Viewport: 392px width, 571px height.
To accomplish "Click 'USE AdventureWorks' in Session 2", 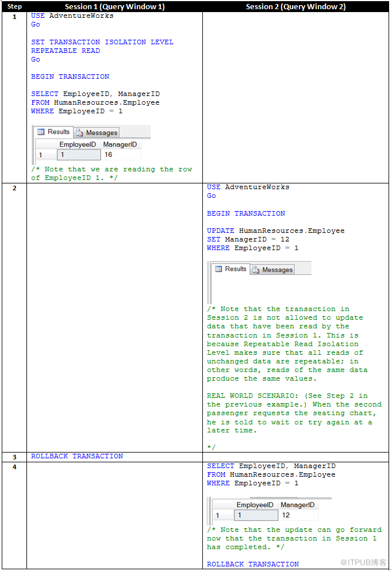I will (x=248, y=187).
